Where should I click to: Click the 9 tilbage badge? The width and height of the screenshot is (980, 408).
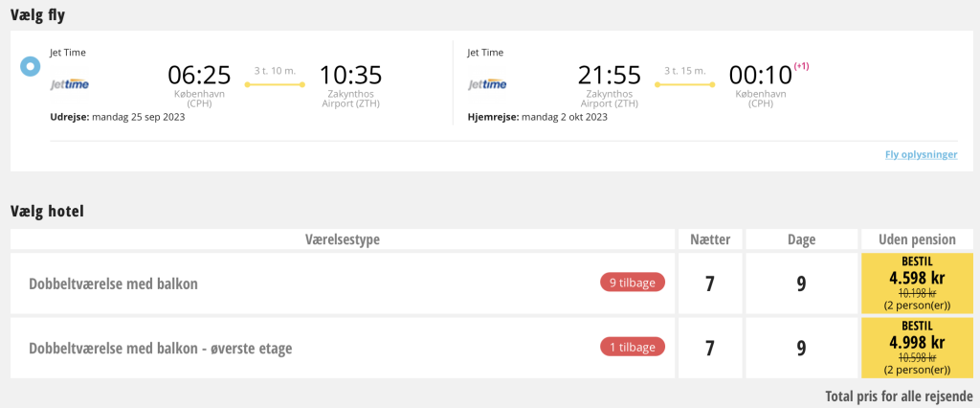point(633,283)
